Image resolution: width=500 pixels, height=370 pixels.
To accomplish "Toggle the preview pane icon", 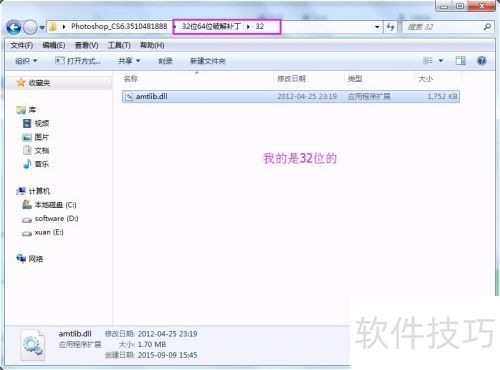I will click(460, 60).
